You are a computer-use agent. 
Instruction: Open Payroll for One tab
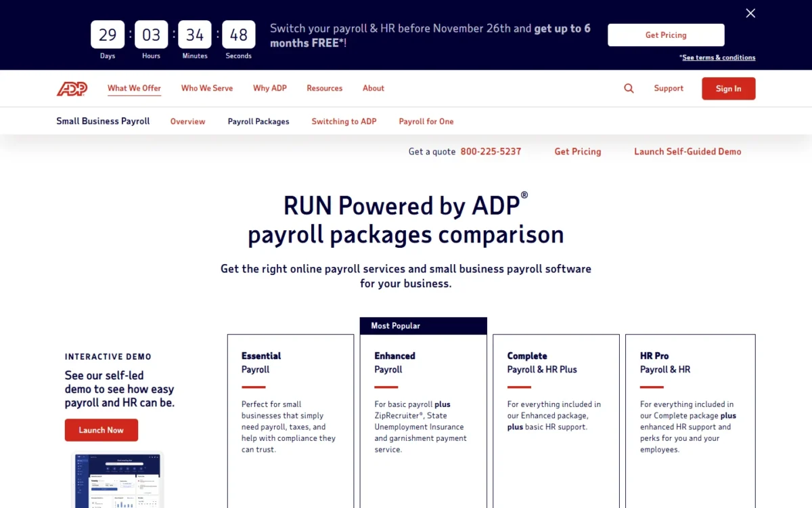[426, 121]
